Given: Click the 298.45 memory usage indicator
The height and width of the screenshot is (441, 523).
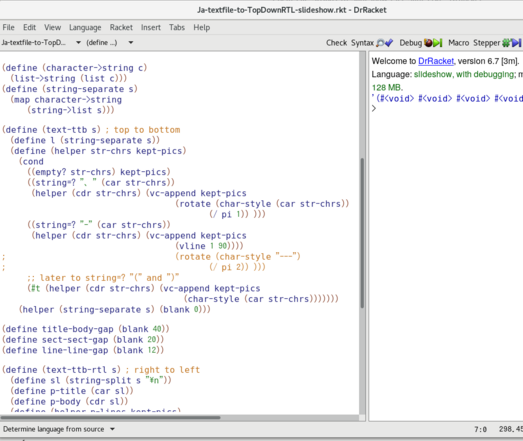Looking at the screenshot, I should (x=511, y=429).
